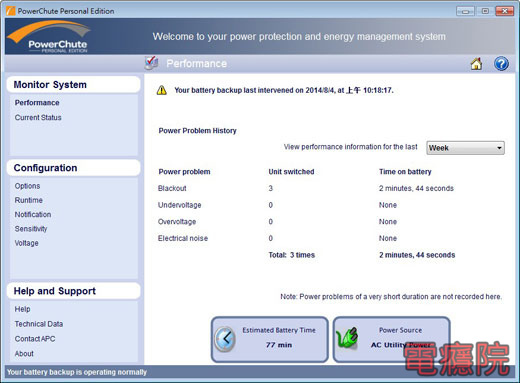The image size is (520, 383).
Task: Click the PowerChute title bar app icon
Action: (11, 11)
